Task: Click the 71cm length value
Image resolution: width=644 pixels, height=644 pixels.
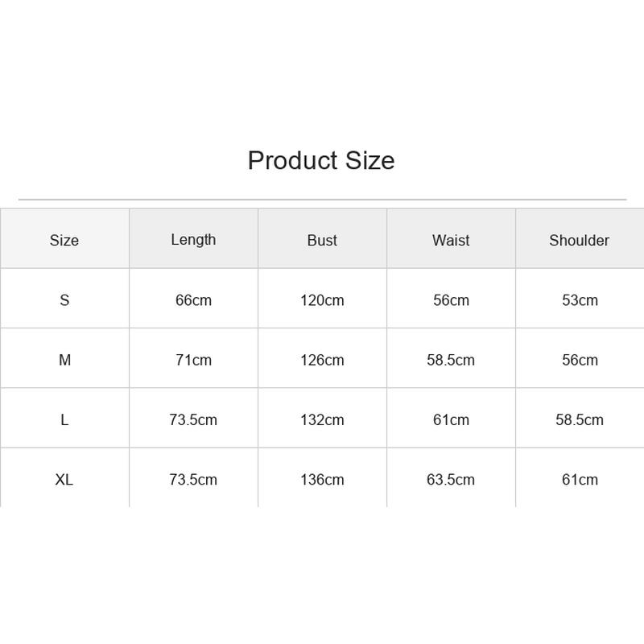Action: point(193,360)
